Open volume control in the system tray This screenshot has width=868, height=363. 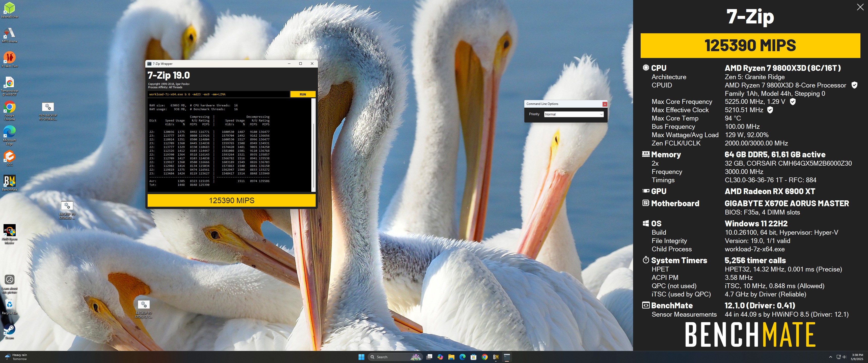(x=845, y=357)
